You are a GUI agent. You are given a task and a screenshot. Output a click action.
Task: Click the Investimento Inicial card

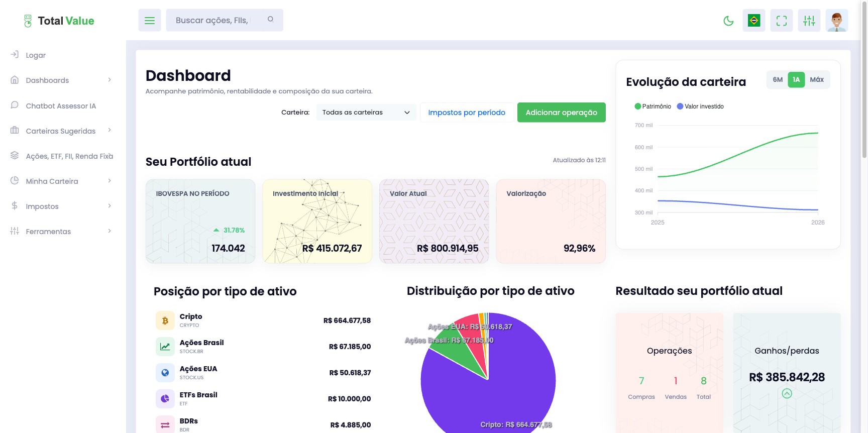(317, 221)
